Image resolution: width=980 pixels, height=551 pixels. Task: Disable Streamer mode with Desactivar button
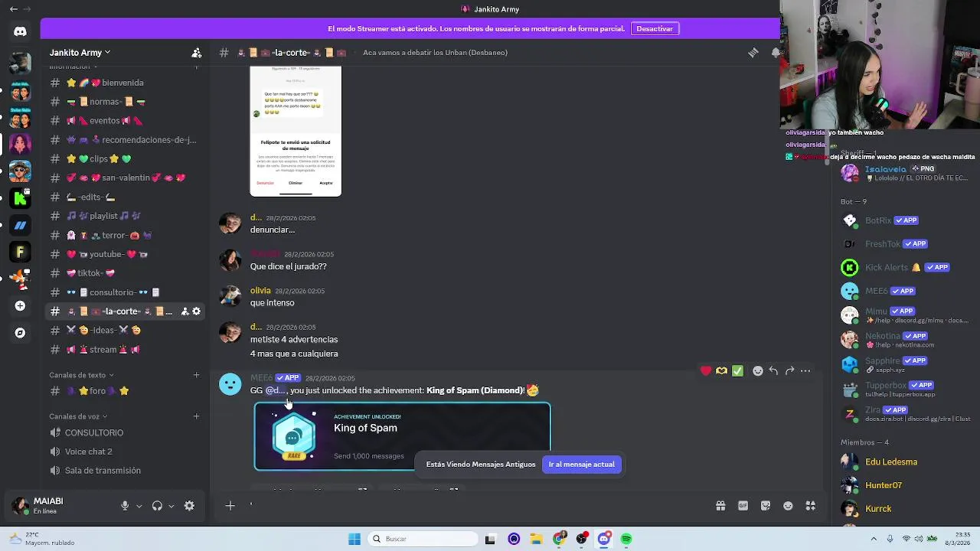tap(655, 28)
